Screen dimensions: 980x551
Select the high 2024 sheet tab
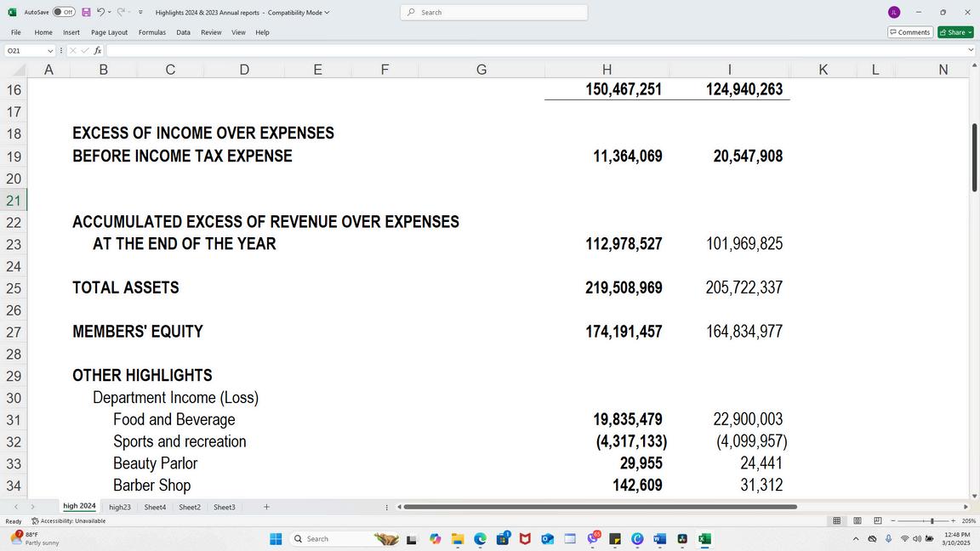[79, 507]
